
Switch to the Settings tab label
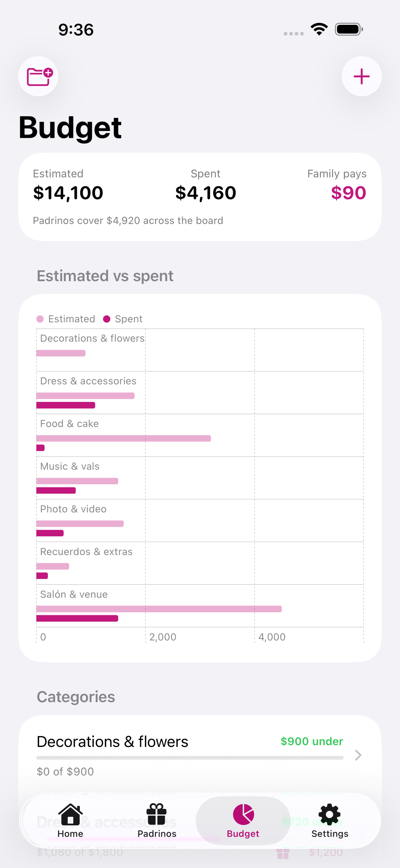pos(330,834)
